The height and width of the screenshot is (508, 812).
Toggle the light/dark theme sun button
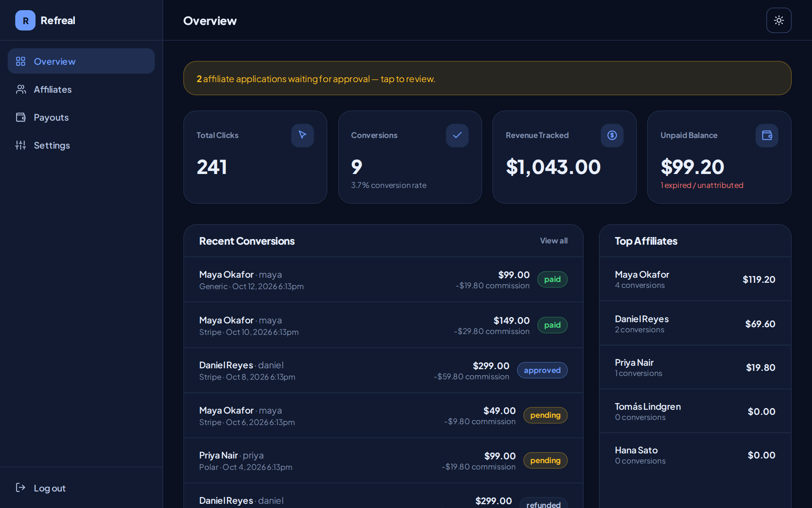[x=779, y=20]
